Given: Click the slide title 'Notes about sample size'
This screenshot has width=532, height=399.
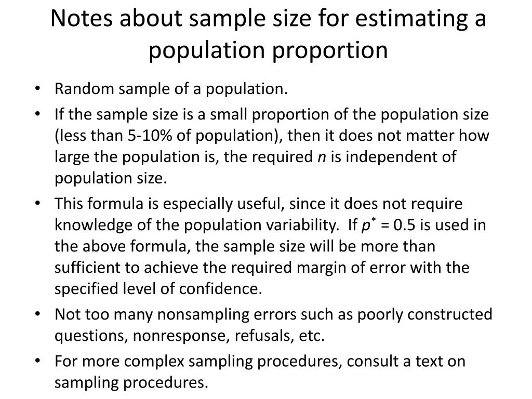Looking at the screenshot, I should 180,19.
